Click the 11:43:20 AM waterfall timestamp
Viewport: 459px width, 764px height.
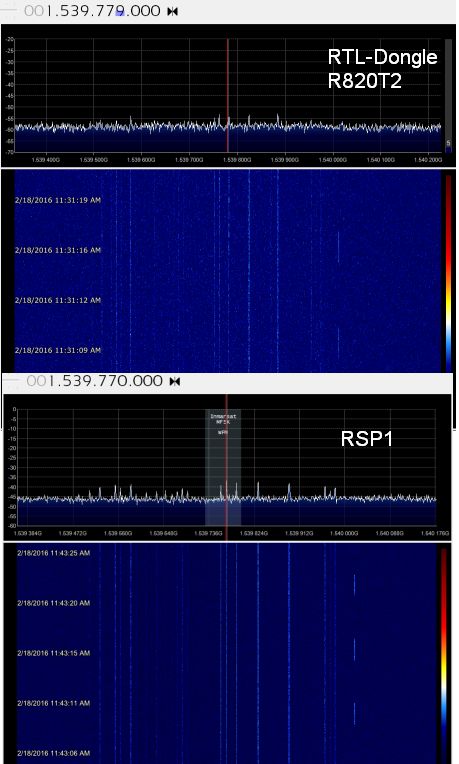point(54,603)
